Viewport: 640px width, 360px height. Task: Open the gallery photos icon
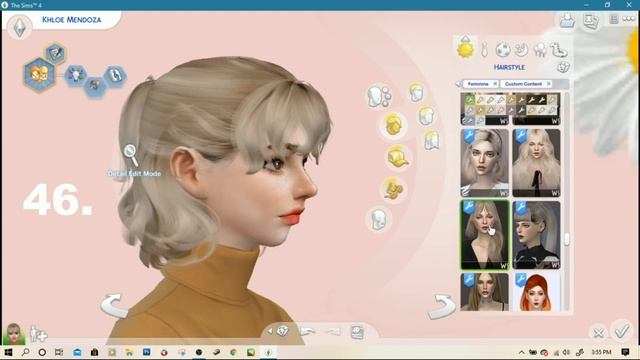[x=591, y=21]
